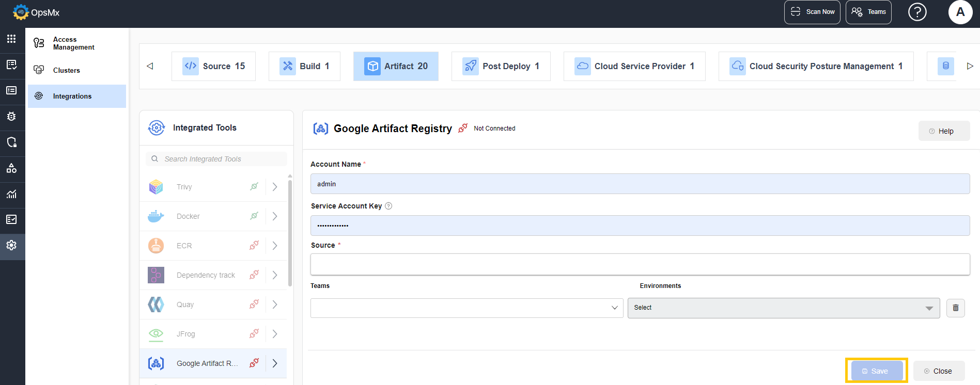Click the Docker connection status icon

point(254,216)
